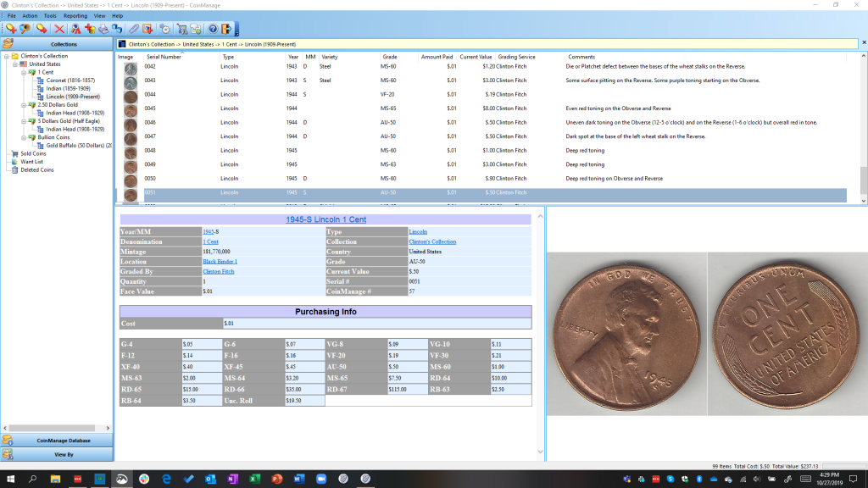Follow the 1945 year link
Viewport: 868px width, 488px height.
[x=209, y=232]
